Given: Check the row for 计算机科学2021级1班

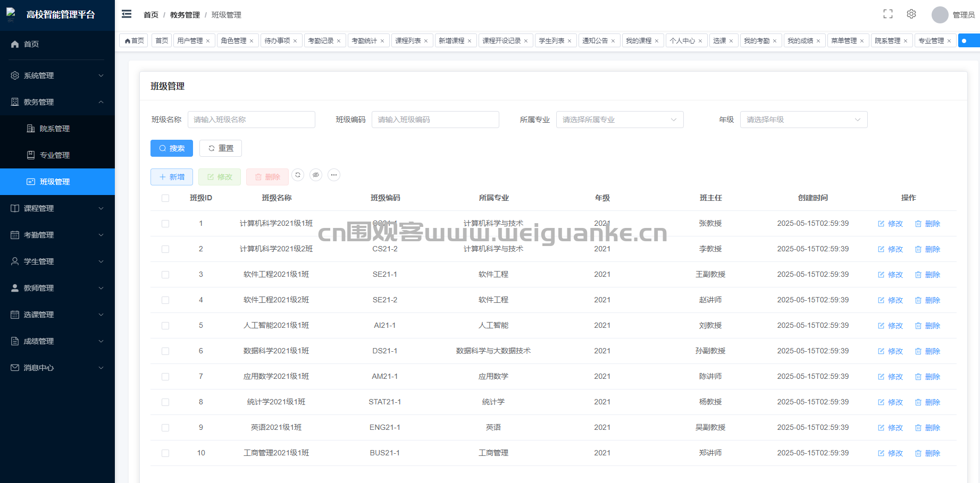Looking at the screenshot, I should point(165,224).
